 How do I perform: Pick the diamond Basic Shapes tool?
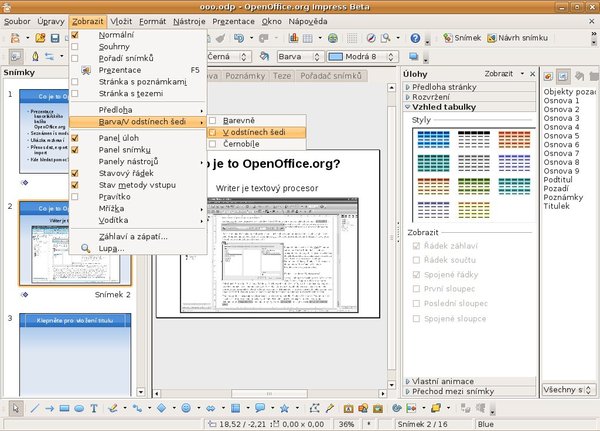point(162,408)
